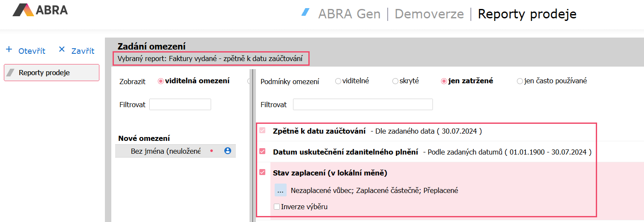Open the ellipsis selector for Stav zaplacení

coord(280,190)
